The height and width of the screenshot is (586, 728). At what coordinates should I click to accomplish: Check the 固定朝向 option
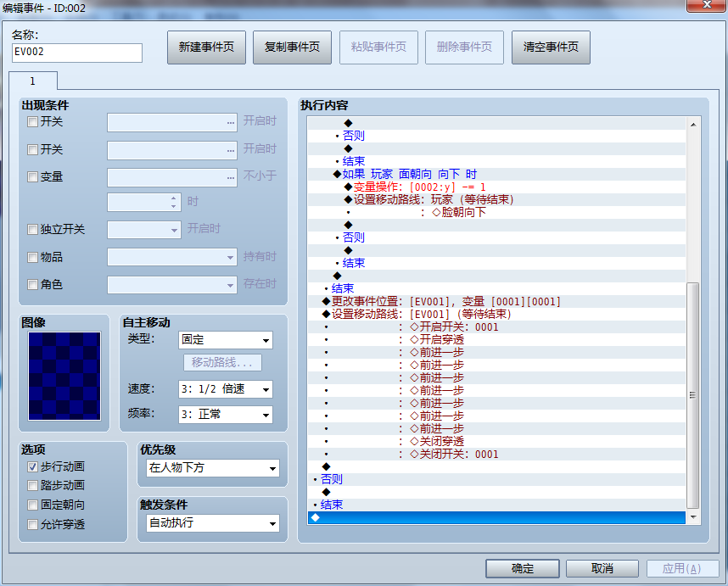(x=32, y=505)
